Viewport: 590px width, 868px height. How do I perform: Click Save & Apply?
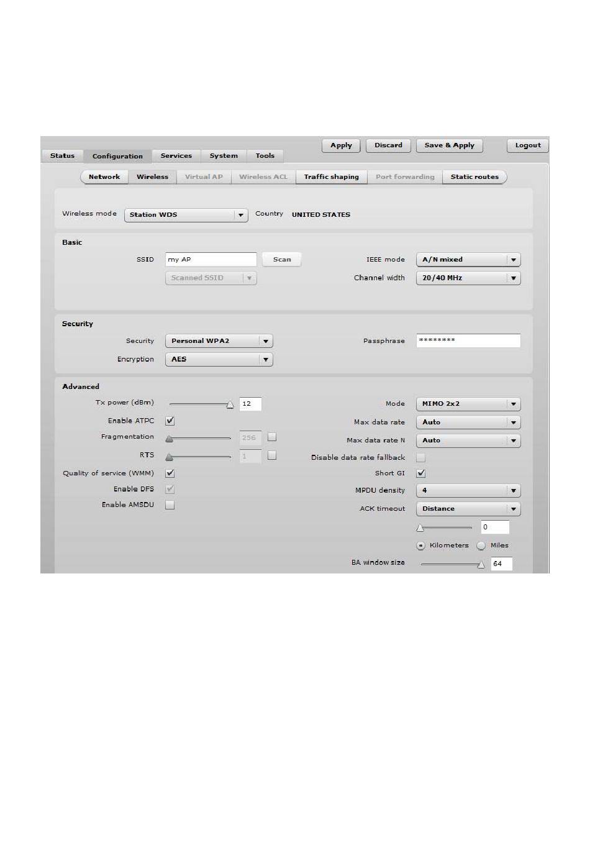click(449, 145)
